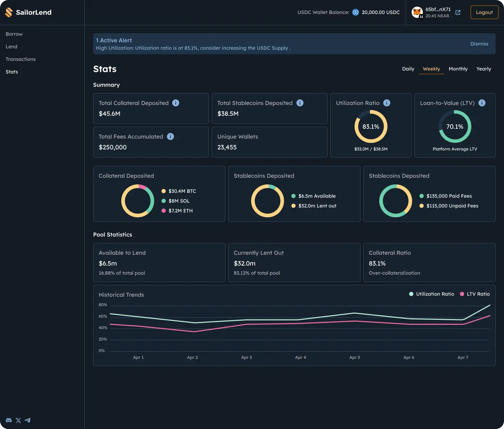Click the SailorLend logo icon
This screenshot has height=429, width=504.
9,12
